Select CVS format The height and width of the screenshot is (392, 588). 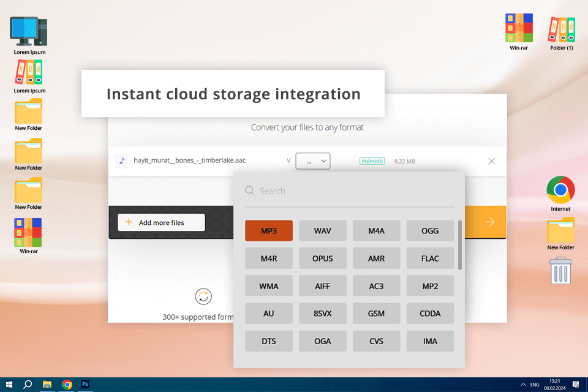pyautogui.click(x=376, y=341)
